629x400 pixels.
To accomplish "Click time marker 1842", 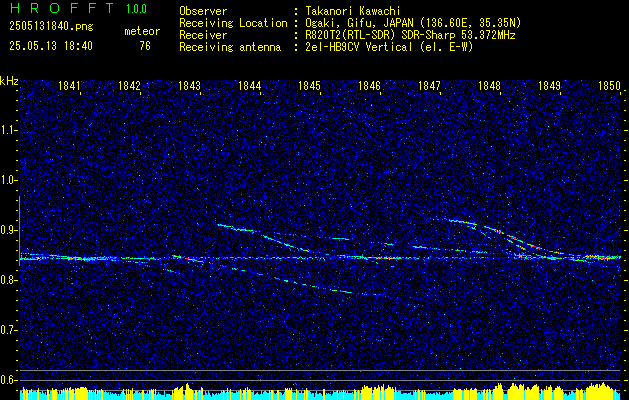I will (x=129, y=86).
